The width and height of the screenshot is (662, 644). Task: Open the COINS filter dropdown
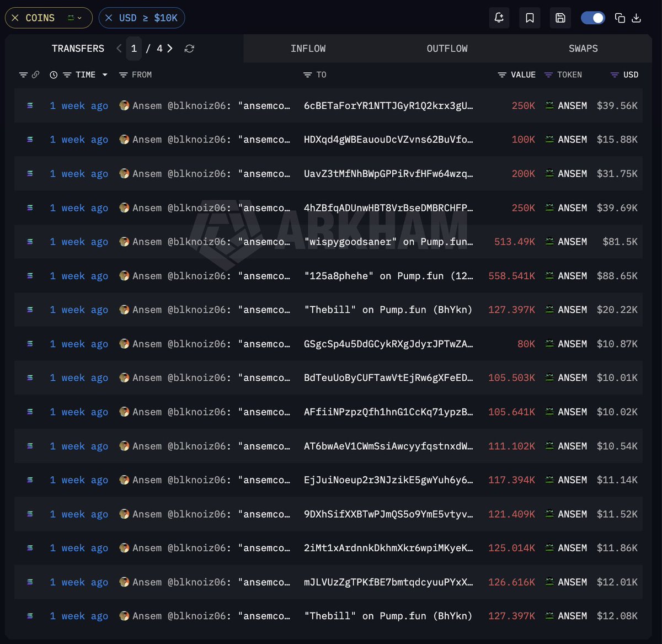(74, 18)
